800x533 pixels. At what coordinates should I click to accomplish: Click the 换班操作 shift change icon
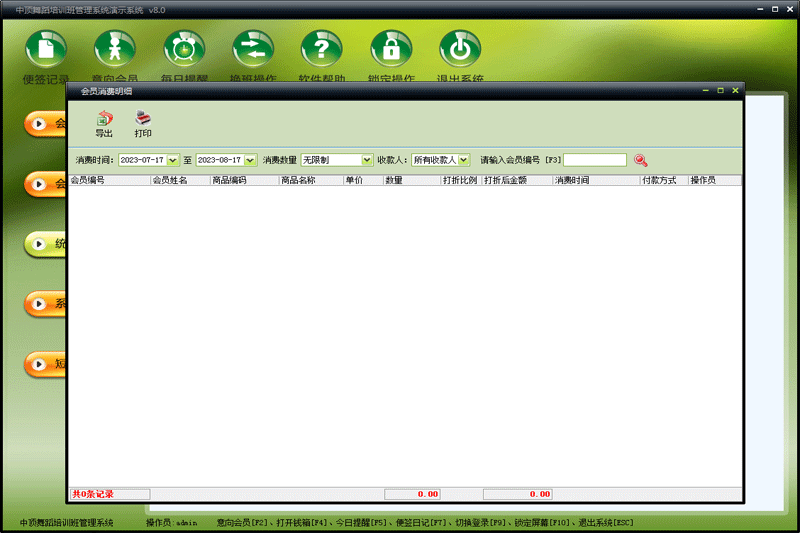tap(253, 49)
